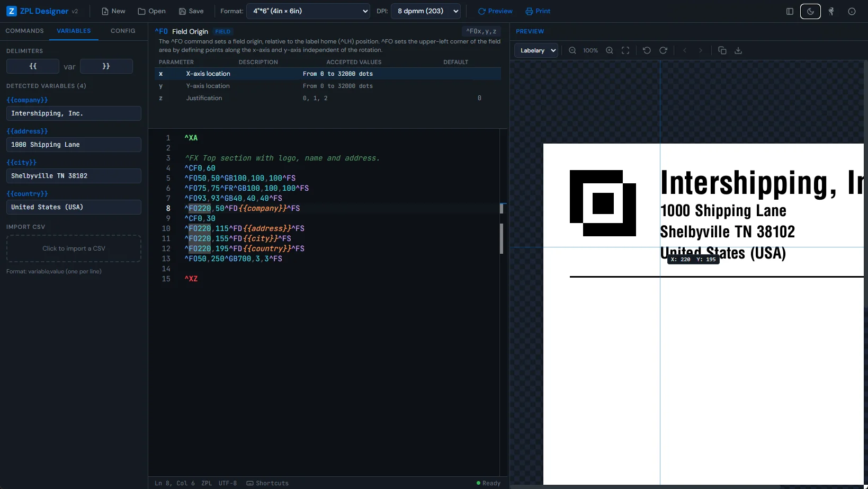Toggle dark mode with the moon icon
Viewport: 868px width, 489px height.
tap(810, 11)
